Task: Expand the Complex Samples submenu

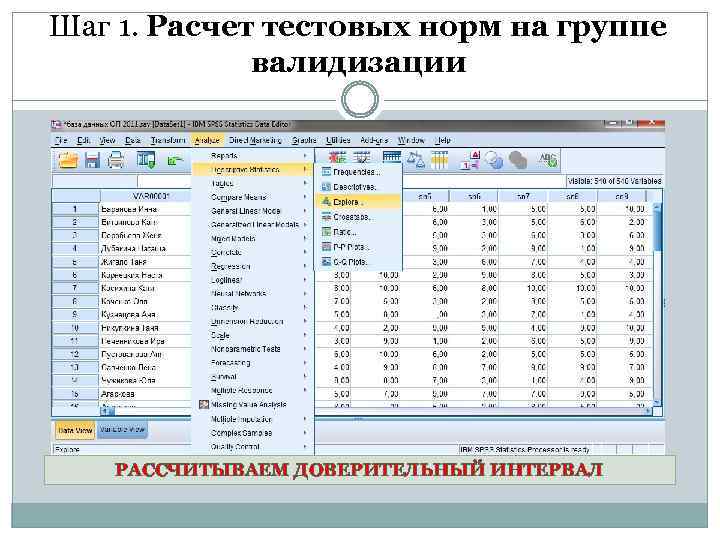Action: point(253,433)
